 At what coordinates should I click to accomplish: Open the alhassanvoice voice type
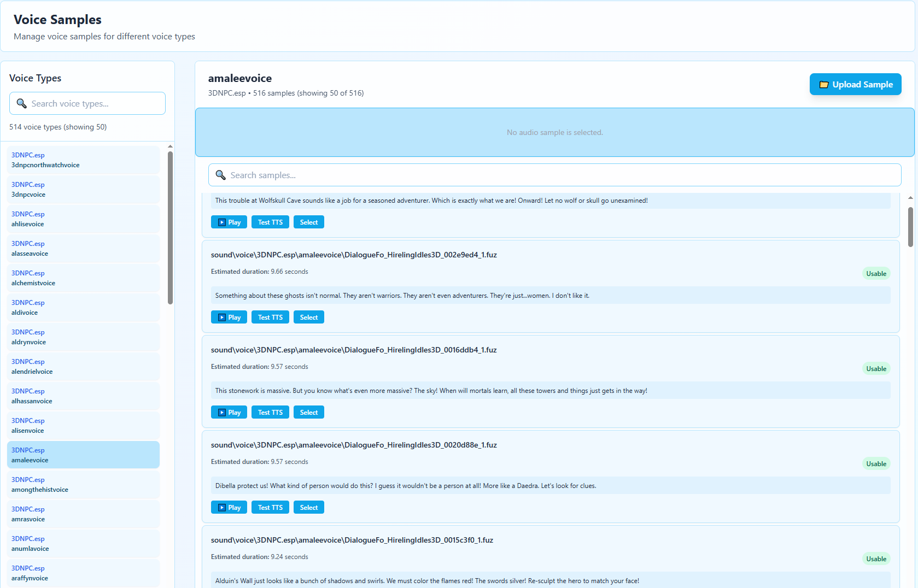[83, 396]
